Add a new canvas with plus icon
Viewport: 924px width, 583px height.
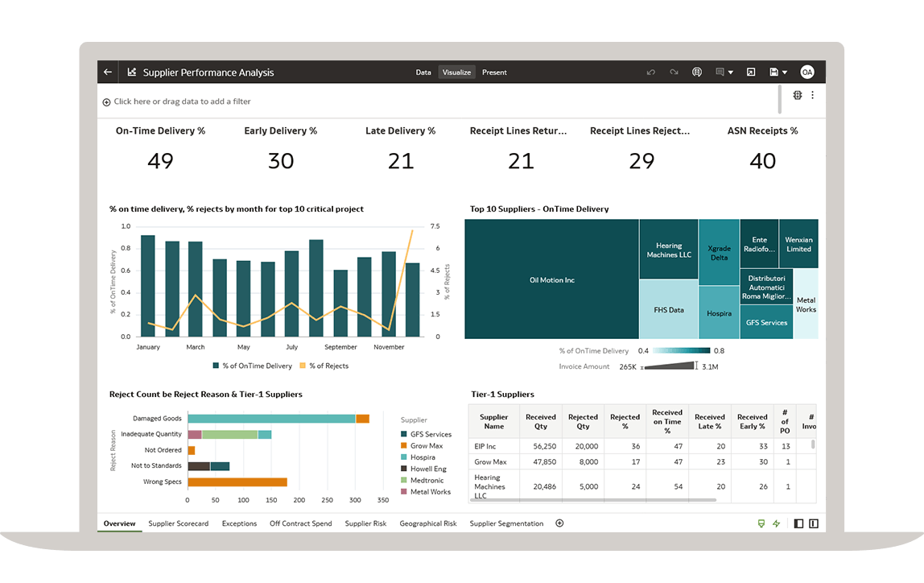pos(559,523)
